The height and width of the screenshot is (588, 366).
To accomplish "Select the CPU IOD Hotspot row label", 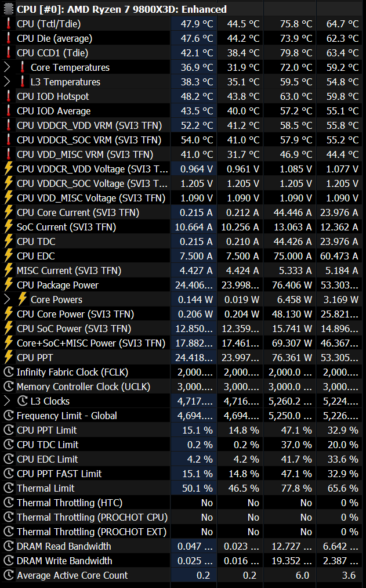I will (x=53, y=96).
